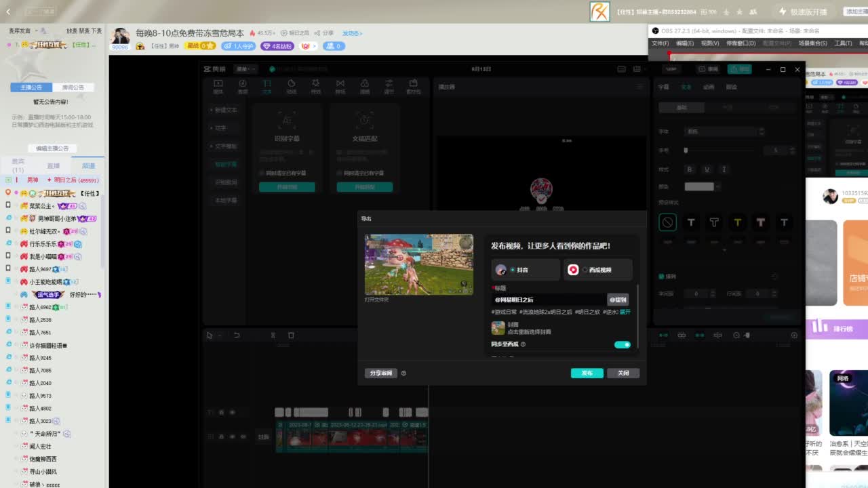Click the #明日之欣 hashtag
The height and width of the screenshot is (488, 868).
(x=587, y=312)
